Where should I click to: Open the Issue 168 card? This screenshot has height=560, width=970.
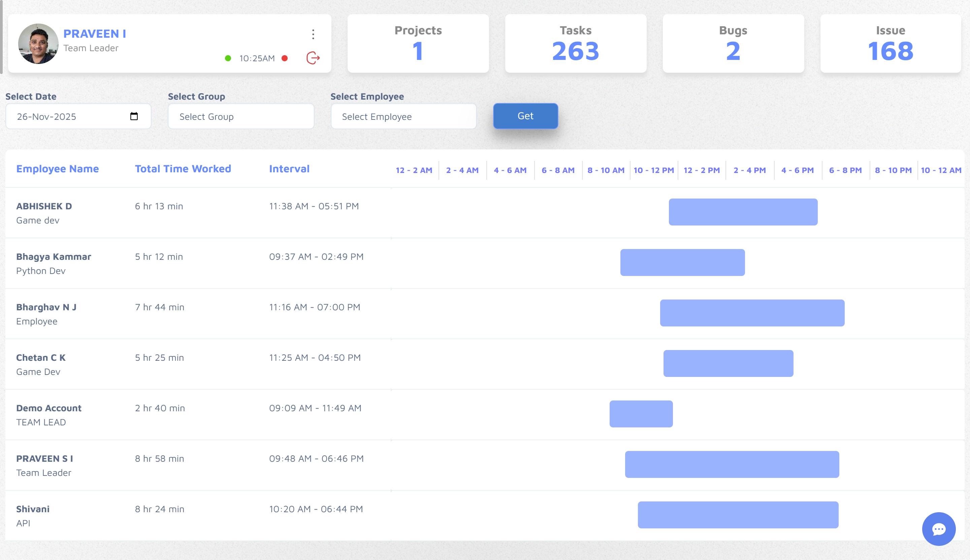click(x=890, y=43)
